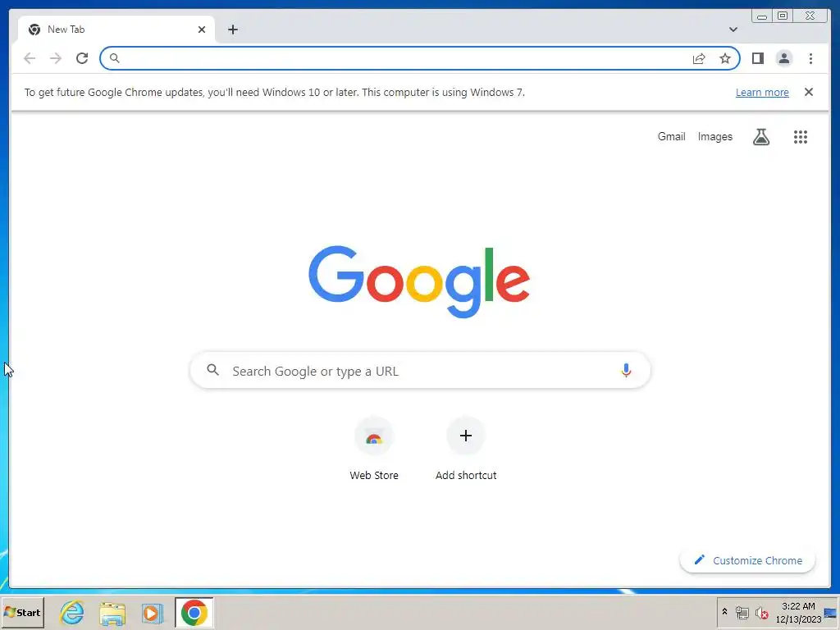Open Windows Explorer folder in taskbar
Image resolution: width=840 pixels, height=630 pixels.
click(112, 613)
